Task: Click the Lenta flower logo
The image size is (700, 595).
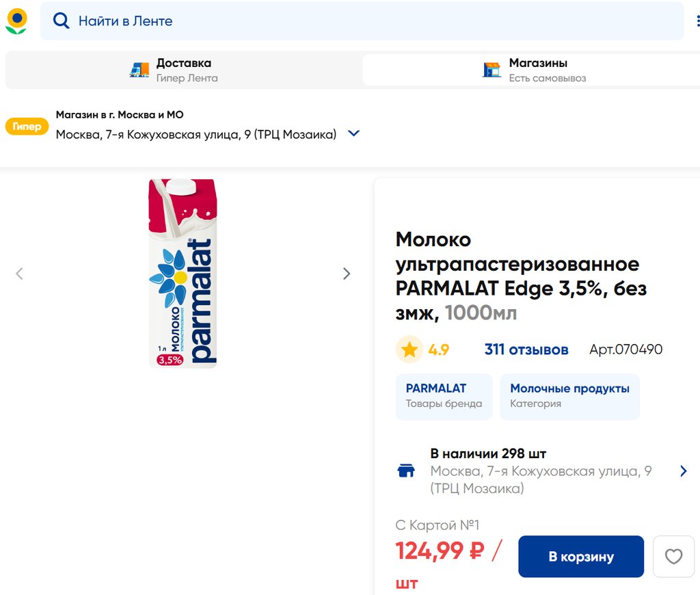Action: 16,21
